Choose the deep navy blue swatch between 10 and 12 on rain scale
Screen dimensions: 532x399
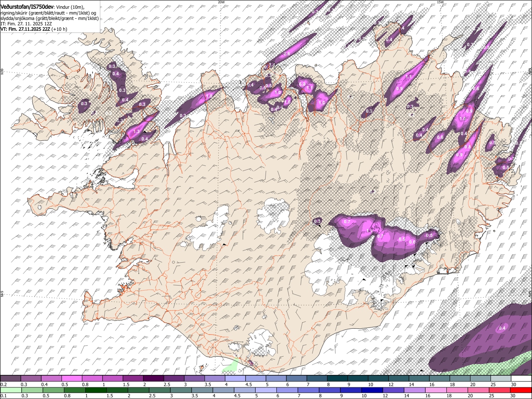(372, 390)
